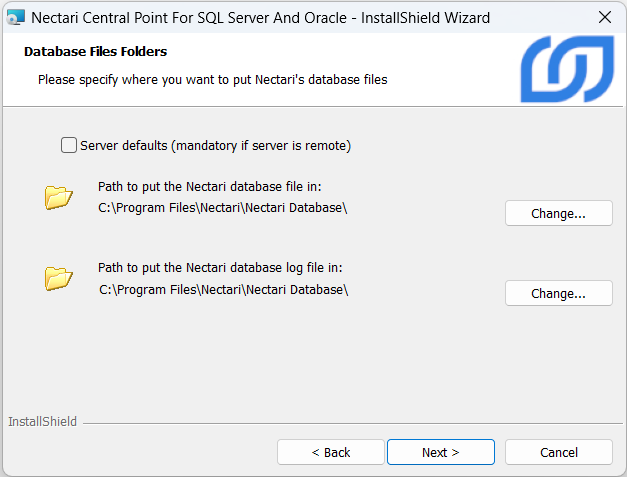Click the folder icon for database file path
The image size is (627, 477).
(59, 197)
